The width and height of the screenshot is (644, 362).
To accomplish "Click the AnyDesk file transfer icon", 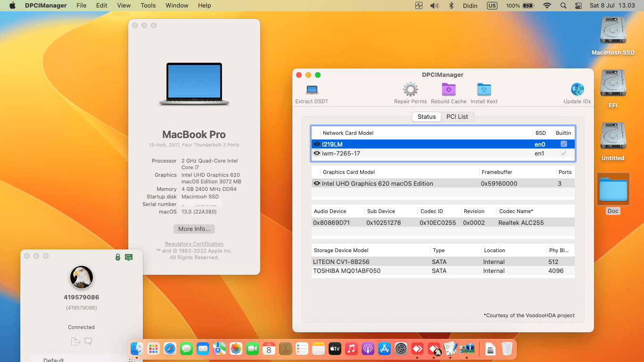I will (75, 341).
